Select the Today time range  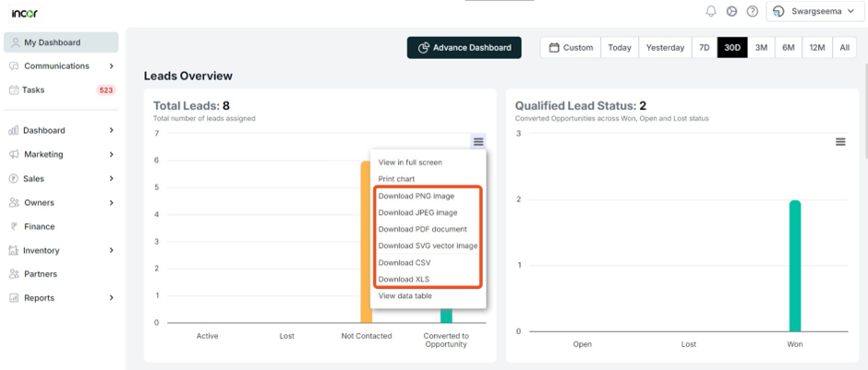pos(620,48)
